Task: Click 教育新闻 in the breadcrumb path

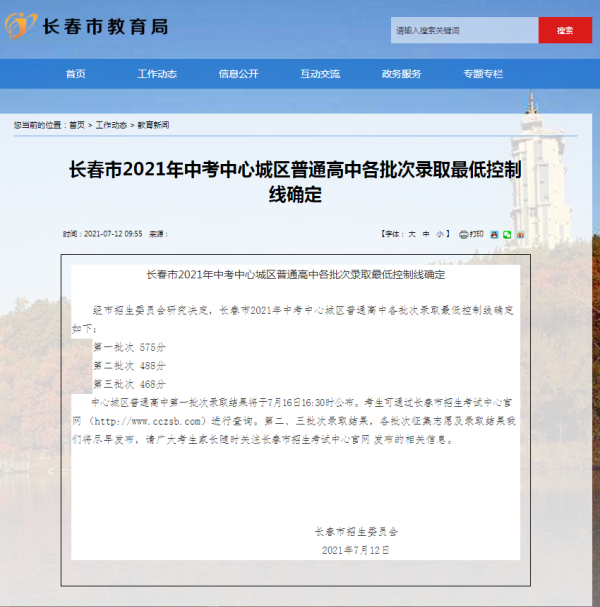Action: tap(153, 125)
